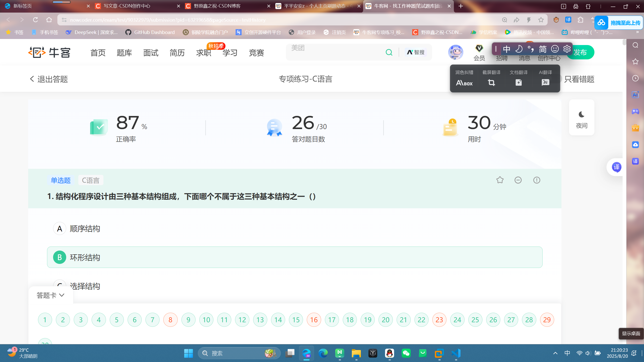Switch IME simplified 简 setting

[543, 49]
